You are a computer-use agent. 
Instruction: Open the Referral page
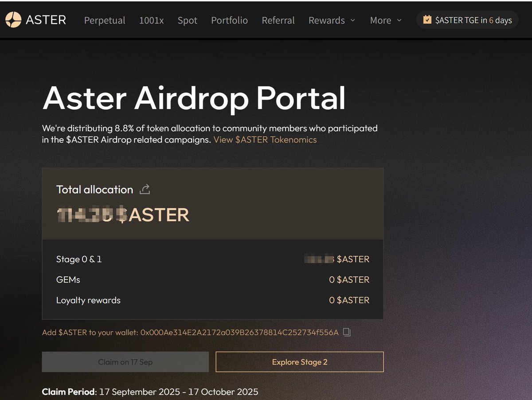pyautogui.click(x=278, y=20)
